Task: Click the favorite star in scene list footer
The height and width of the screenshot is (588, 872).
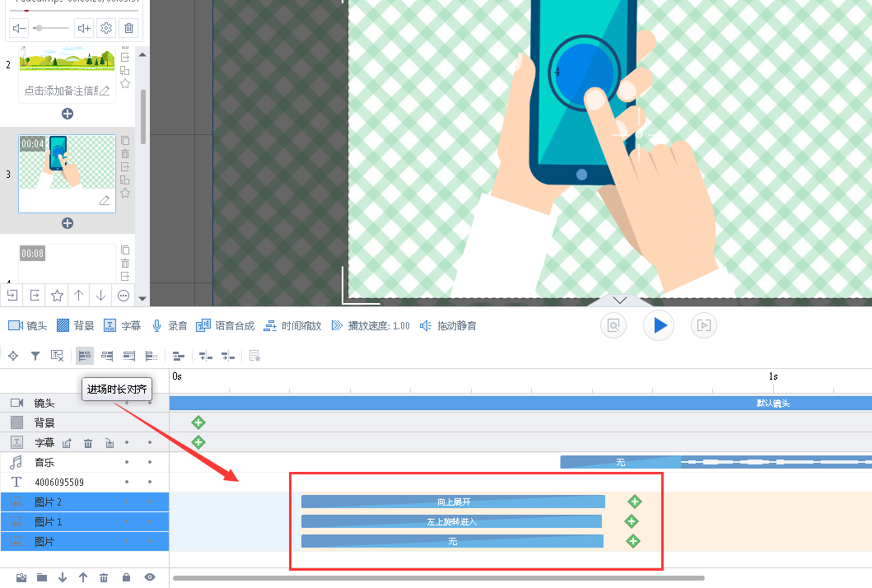Action: pyautogui.click(x=57, y=295)
